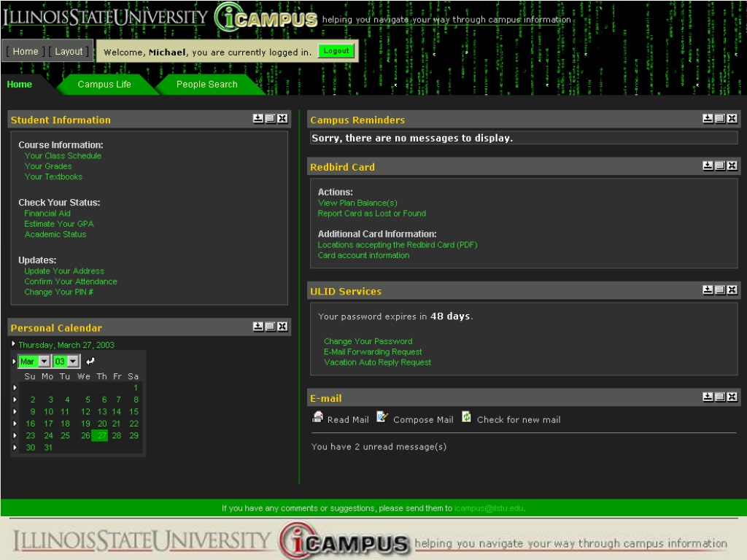Expand the week row starting with 16
The image size is (747, 560).
15,424
